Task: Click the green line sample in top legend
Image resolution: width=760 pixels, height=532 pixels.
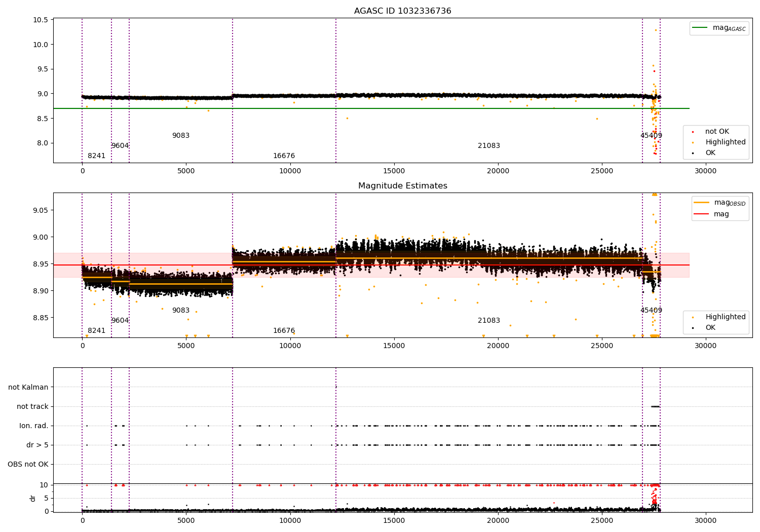Action: tap(700, 28)
